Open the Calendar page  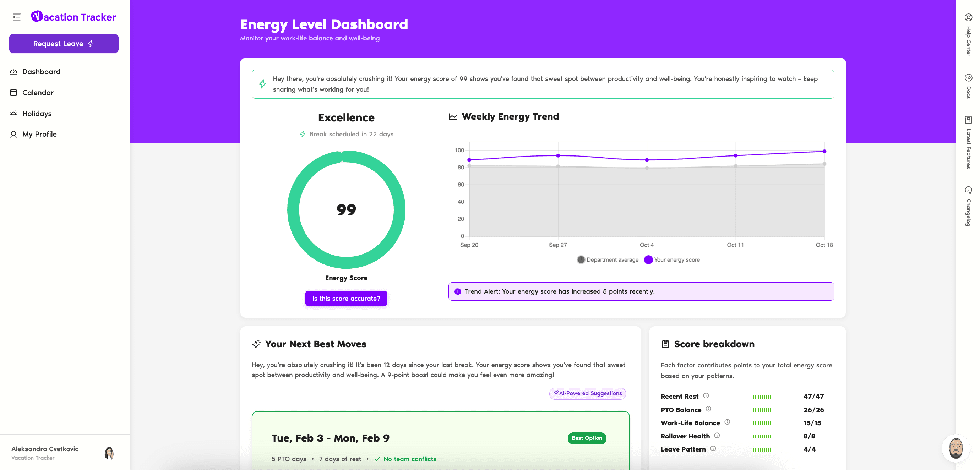[38, 93]
